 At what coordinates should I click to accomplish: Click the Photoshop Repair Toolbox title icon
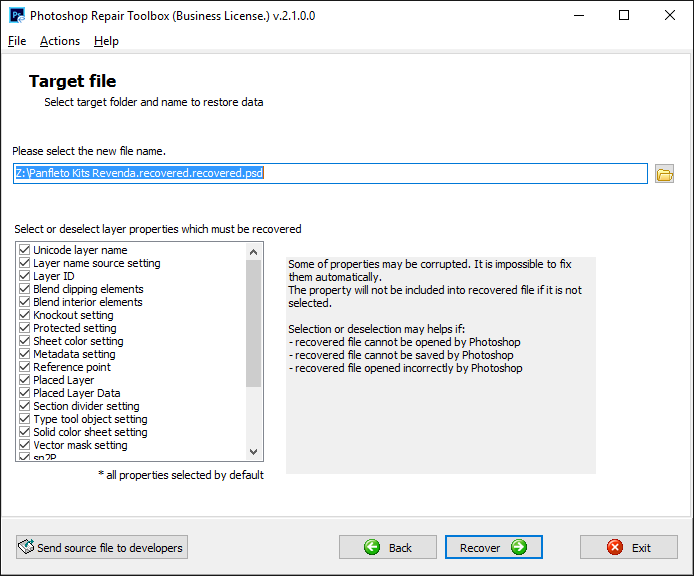(x=14, y=16)
